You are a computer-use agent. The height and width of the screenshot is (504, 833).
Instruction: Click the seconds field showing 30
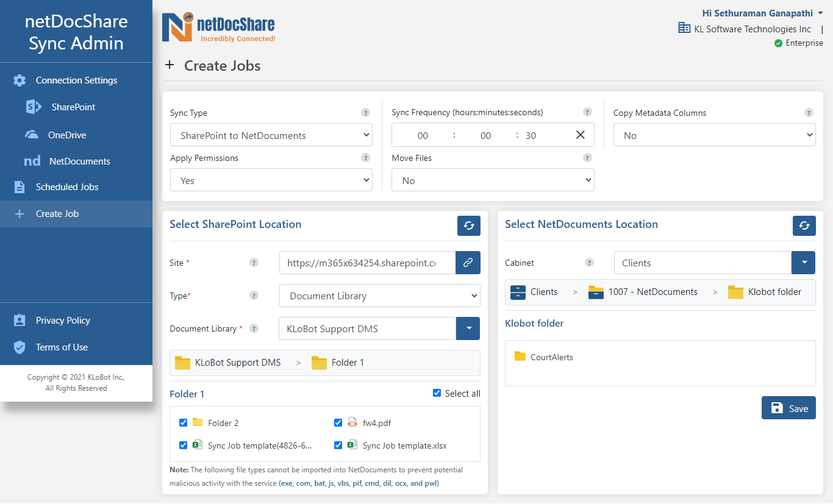pyautogui.click(x=531, y=135)
